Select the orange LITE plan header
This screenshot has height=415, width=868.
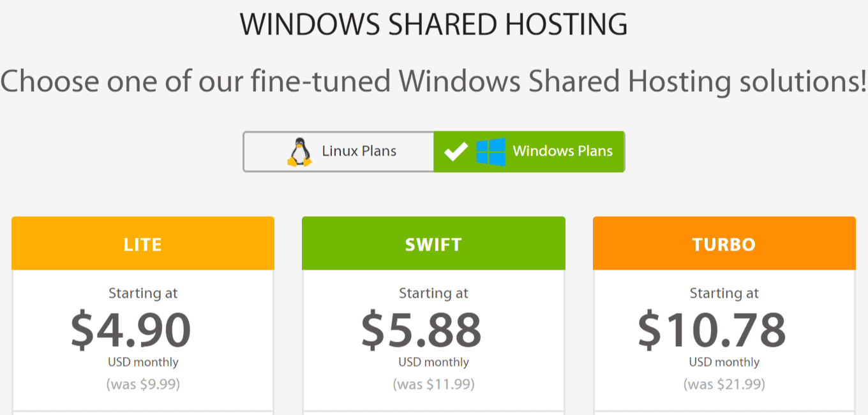142,243
